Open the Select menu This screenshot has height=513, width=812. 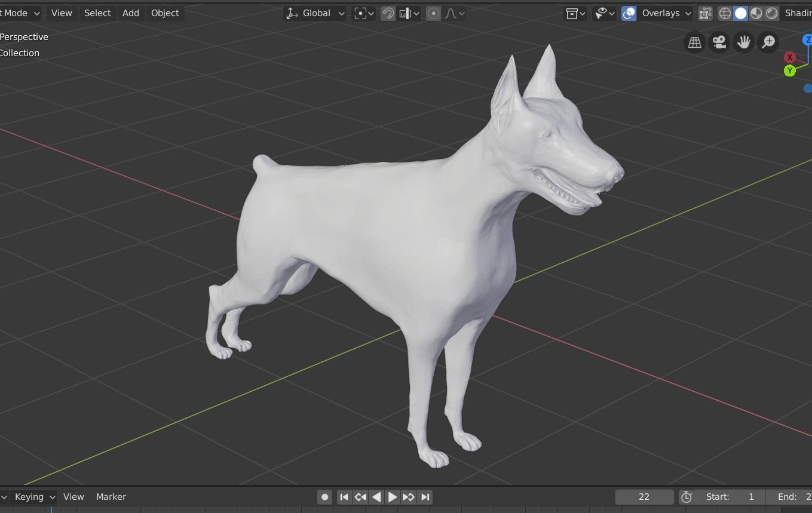coord(97,13)
